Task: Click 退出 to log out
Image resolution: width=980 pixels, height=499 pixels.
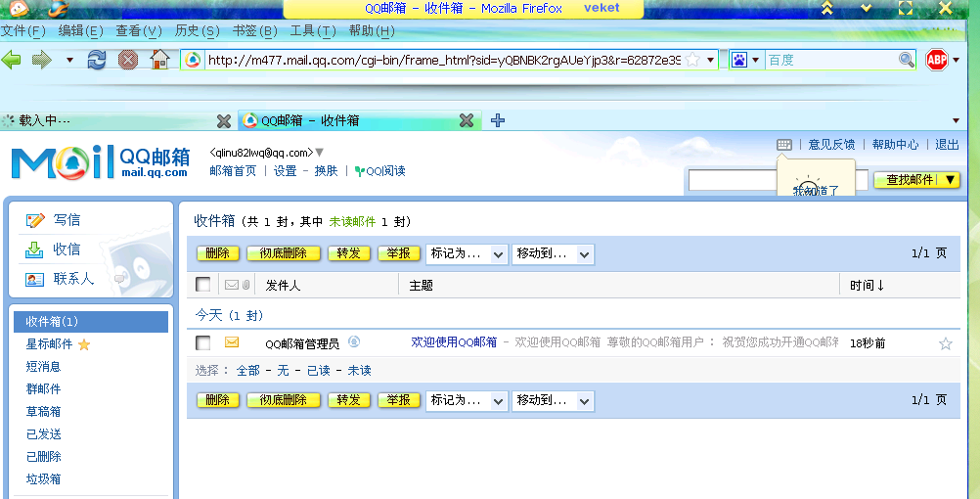Action: click(x=947, y=145)
